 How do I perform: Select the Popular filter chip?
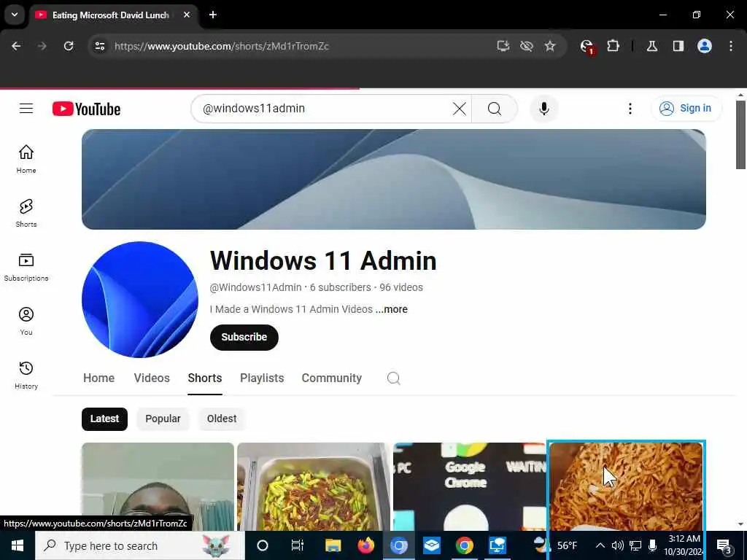[x=163, y=419]
